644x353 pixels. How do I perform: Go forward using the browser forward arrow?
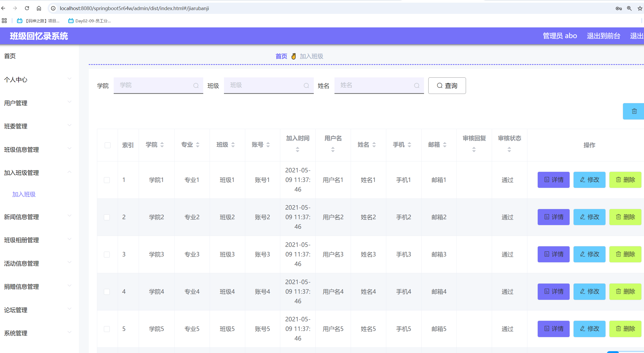click(15, 8)
